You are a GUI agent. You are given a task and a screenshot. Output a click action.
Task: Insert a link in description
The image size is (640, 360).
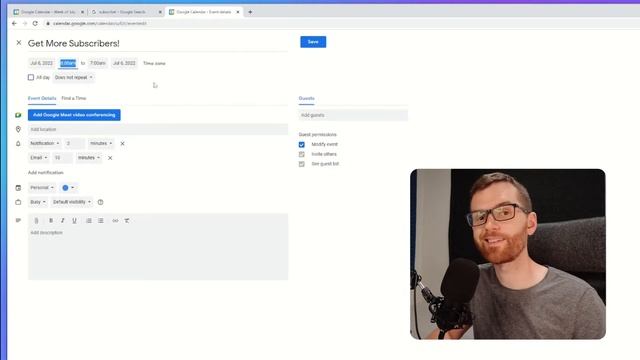[x=115, y=221]
